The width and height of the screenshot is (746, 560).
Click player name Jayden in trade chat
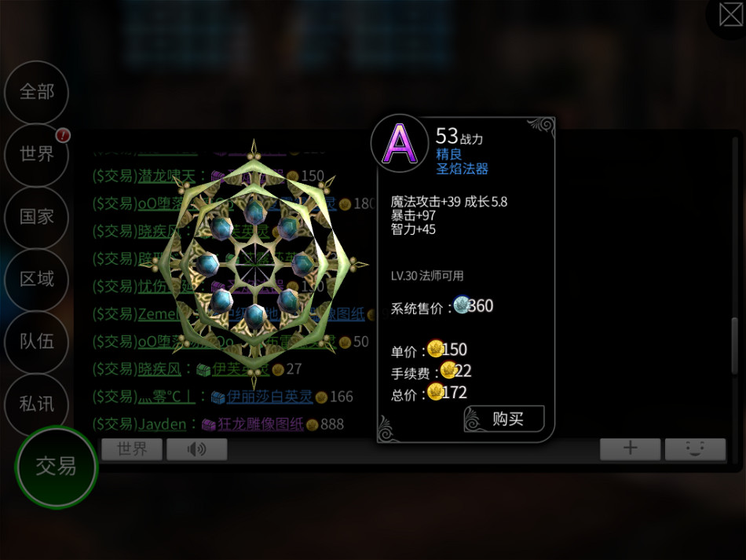click(163, 424)
